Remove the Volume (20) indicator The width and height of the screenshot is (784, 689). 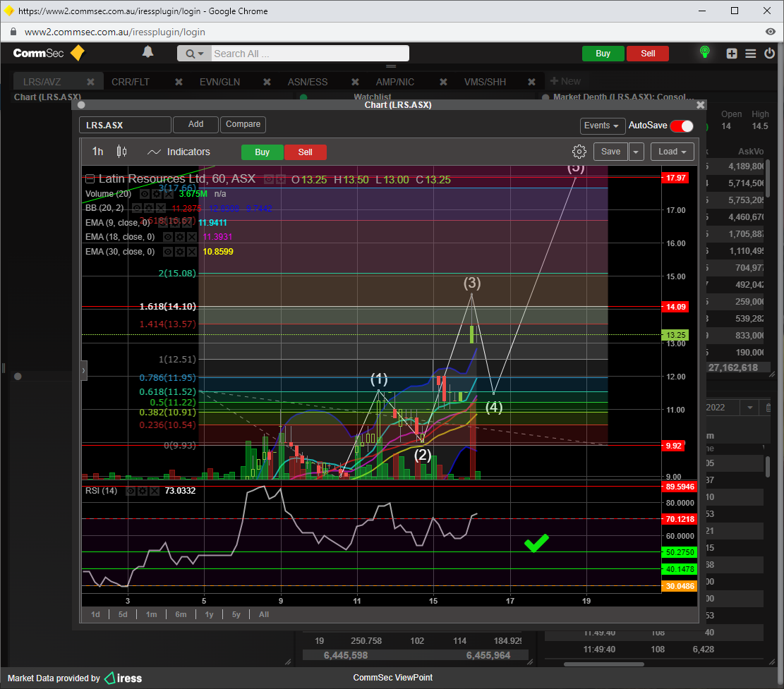pyautogui.click(x=168, y=193)
